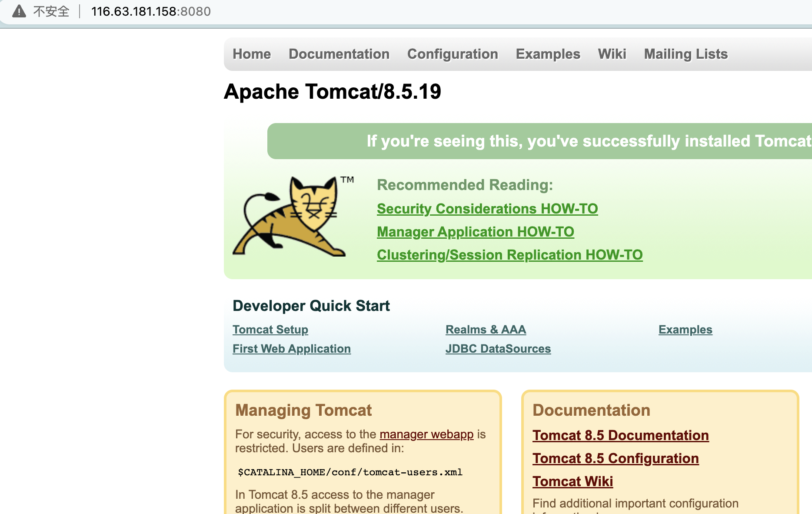The image size is (812, 514).
Task: Follow the Tomcat Setup link
Action: click(x=270, y=330)
